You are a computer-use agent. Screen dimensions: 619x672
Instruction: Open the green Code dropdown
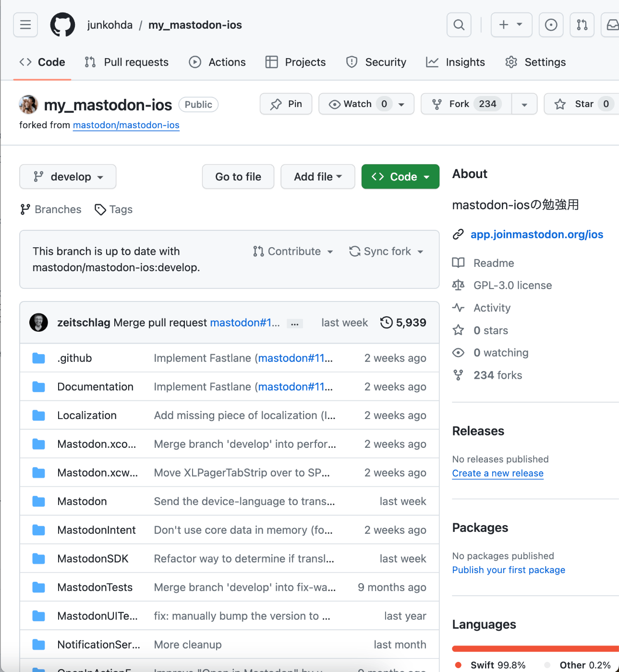401,177
